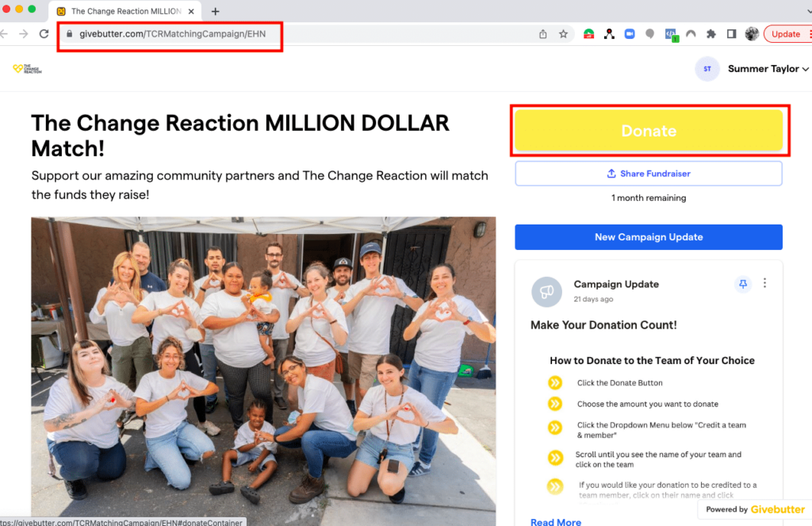Pin the Campaign Update post
The image size is (812, 526).
(743, 284)
